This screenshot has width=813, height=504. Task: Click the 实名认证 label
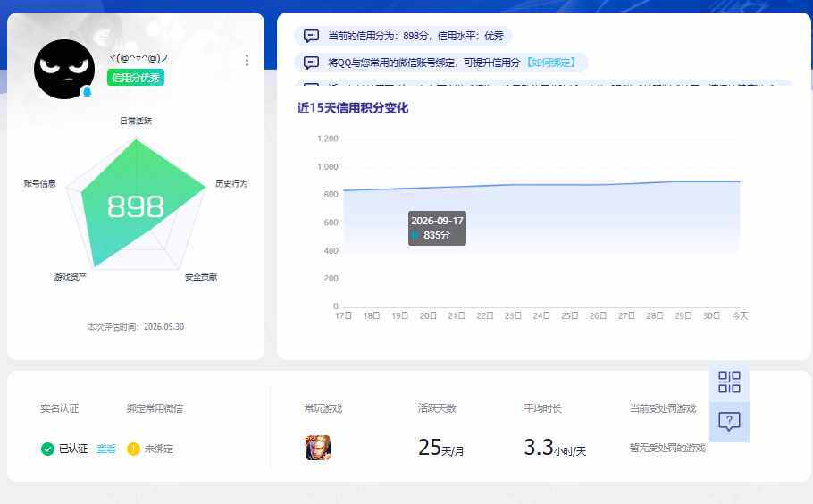click(60, 408)
